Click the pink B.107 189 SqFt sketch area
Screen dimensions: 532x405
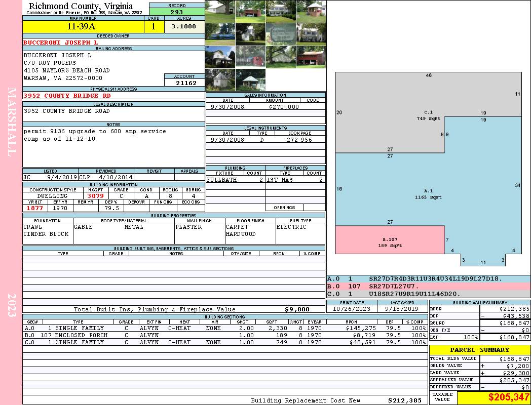390,240
